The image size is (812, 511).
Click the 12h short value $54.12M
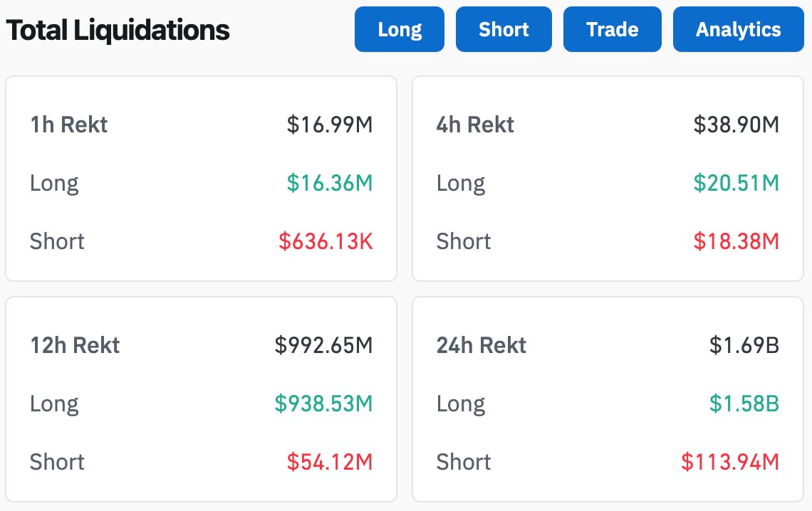pyautogui.click(x=330, y=463)
